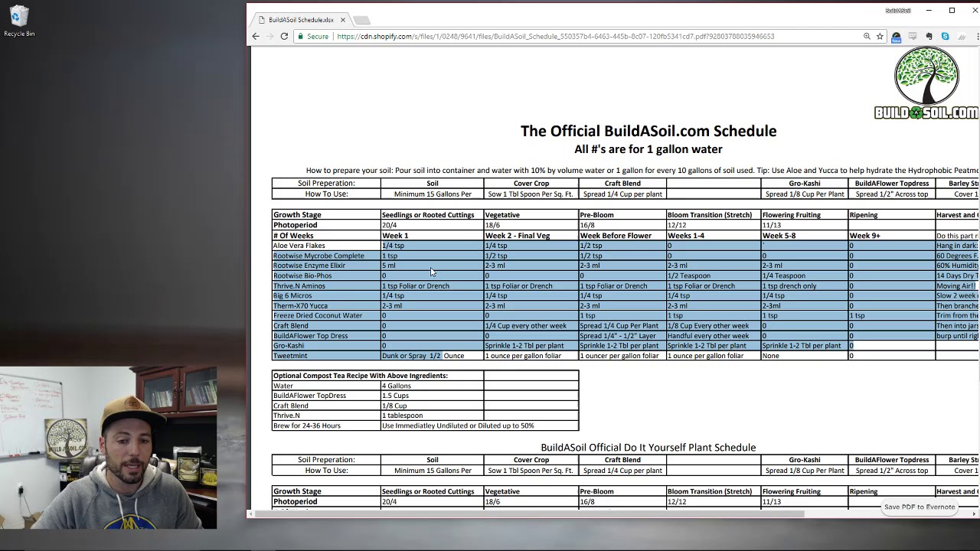
Task: Reload the page with the refresh icon
Action: (284, 36)
